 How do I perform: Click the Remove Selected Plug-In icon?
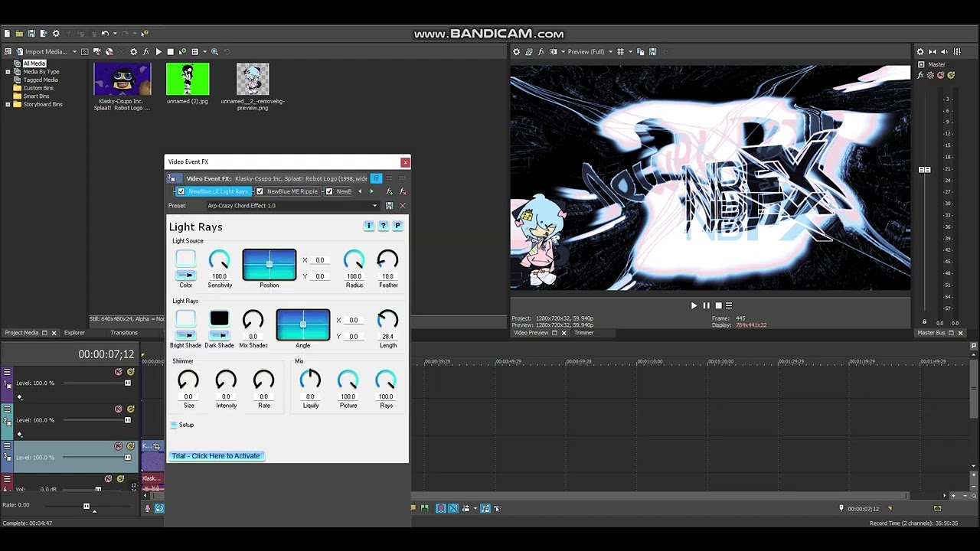pos(403,191)
